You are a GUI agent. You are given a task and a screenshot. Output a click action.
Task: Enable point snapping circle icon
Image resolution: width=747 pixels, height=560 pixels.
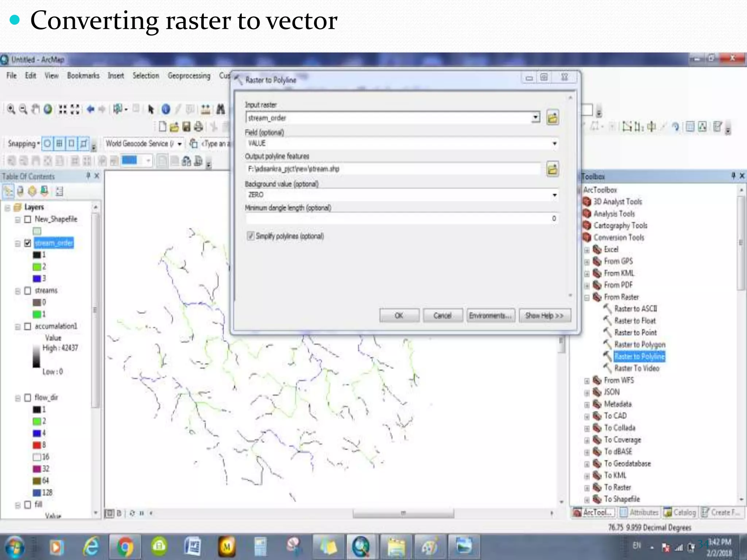point(47,144)
